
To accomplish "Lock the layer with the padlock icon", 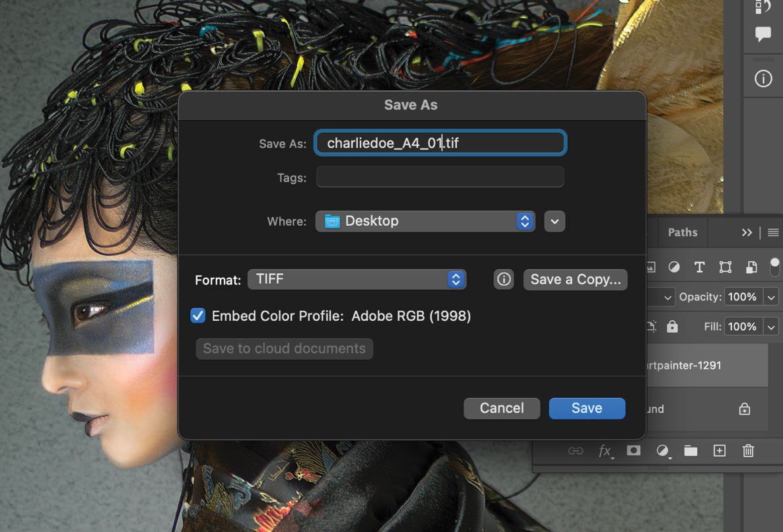I will tap(671, 326).
